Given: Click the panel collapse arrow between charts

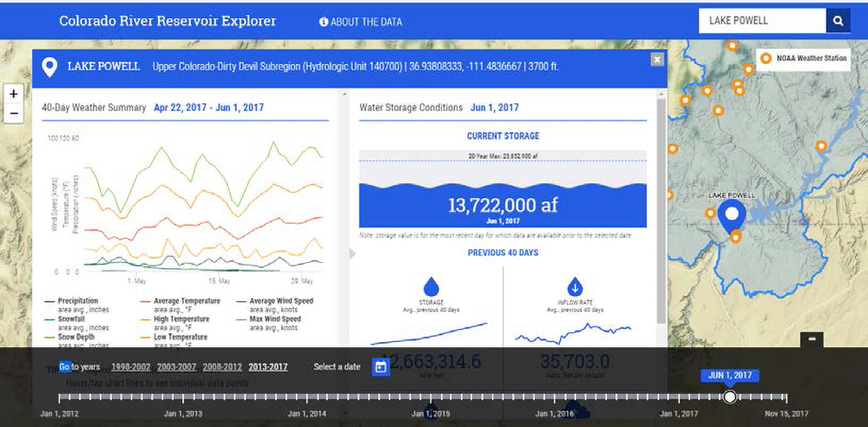Looking at the screenshot, I should 352,253.
